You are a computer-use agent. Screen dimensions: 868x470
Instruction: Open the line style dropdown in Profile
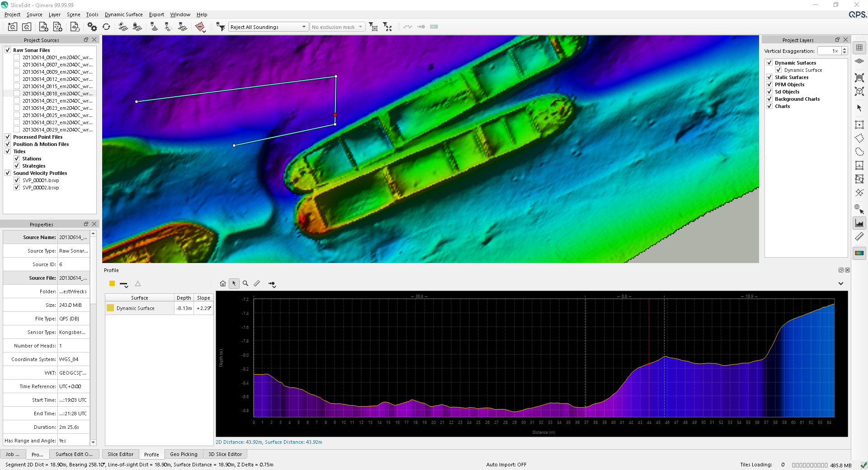124,284
